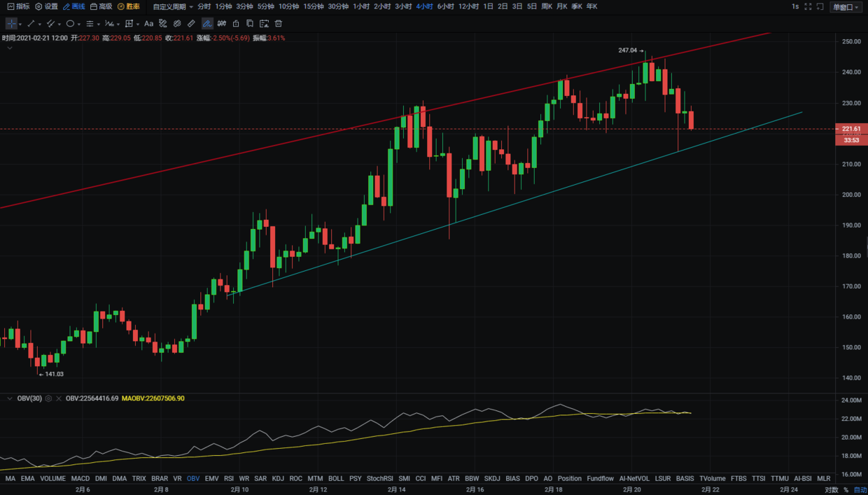Click the magnet snap icon
This screenshot has height=495, width=868.
[x=222, y=23]
